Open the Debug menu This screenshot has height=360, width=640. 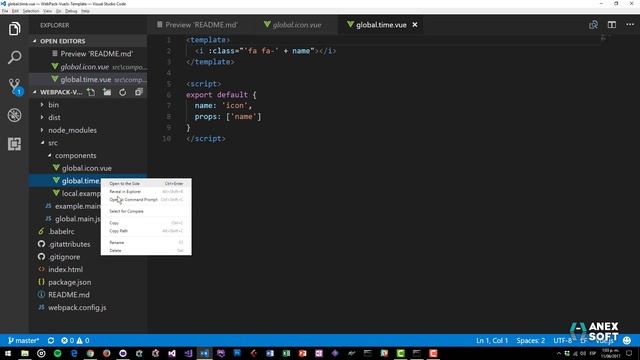[71, 11]
